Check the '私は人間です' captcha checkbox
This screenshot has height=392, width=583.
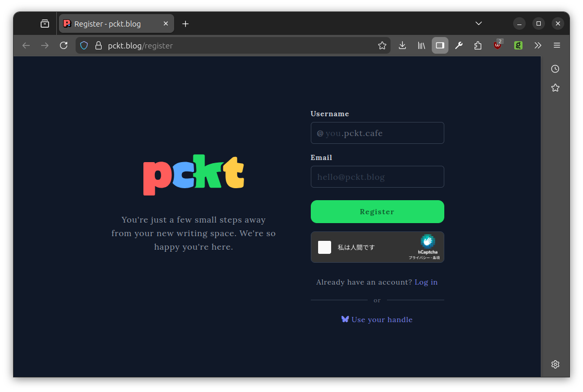tap(324, 247)
